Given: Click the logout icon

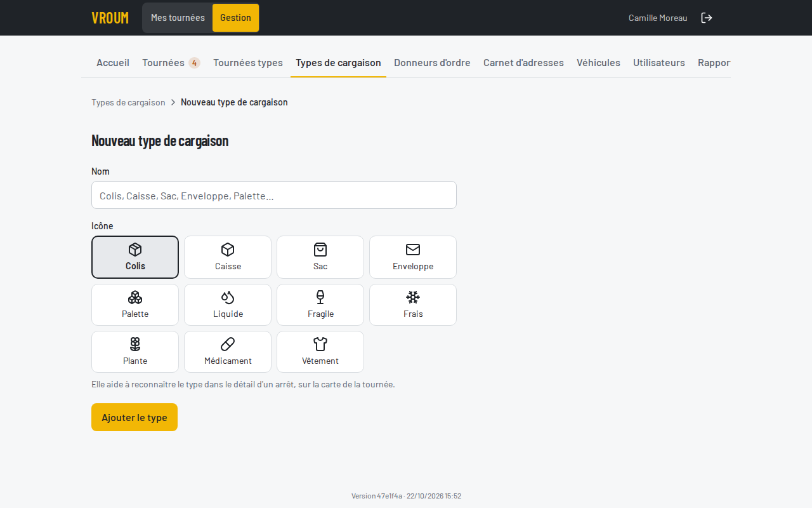Looking at the screenshot, I should coord(707,18).
